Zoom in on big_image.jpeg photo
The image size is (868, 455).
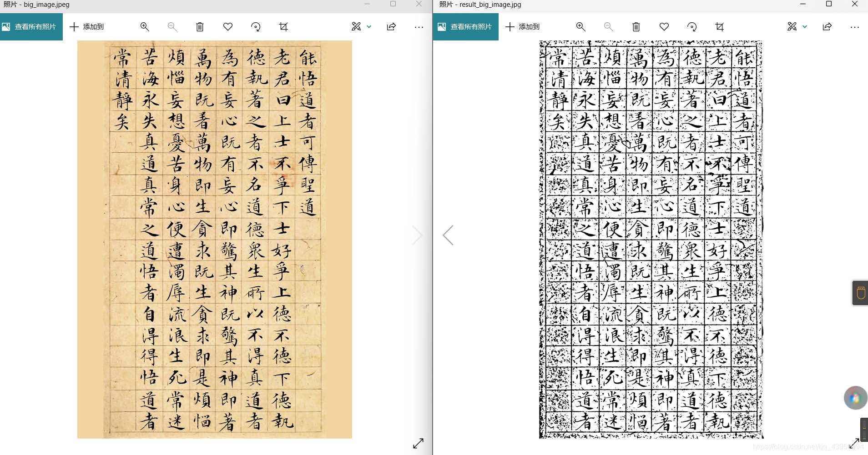click(x=145, y=27)
